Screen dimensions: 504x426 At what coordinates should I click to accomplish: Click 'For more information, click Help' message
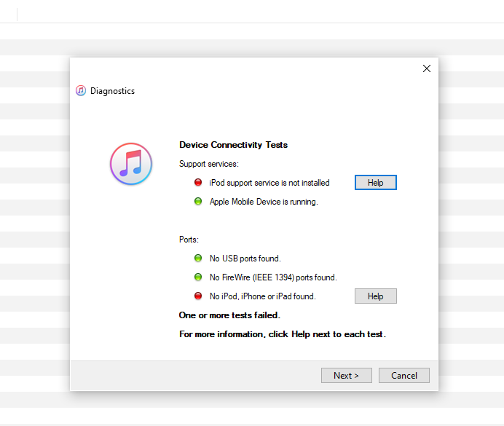[x=283, y=334]
